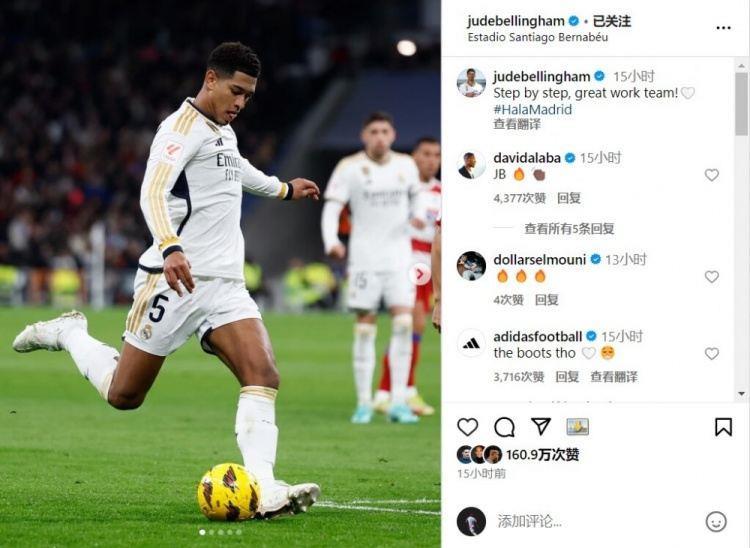Image resolution: width=750 pixels, height=548 pixels.
Task: Share the post via paper plane icon
Action: click(x=541, y=426)
